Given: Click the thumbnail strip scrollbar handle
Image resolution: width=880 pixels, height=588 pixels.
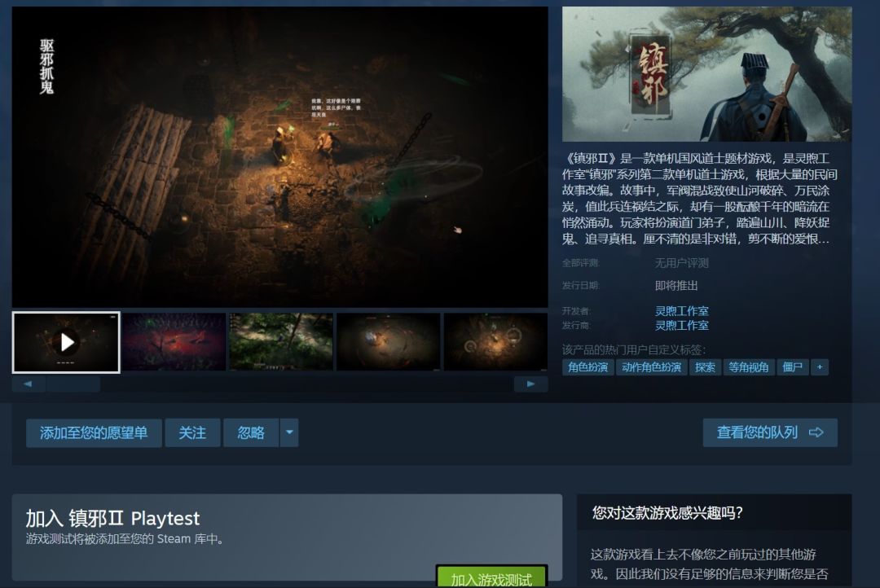Looking at the screenshot, I should point(73,384).
